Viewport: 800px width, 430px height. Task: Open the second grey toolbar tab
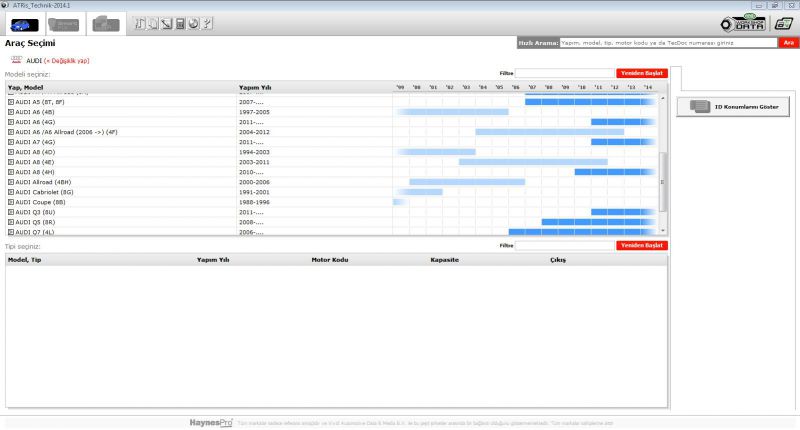click(64, 24)
